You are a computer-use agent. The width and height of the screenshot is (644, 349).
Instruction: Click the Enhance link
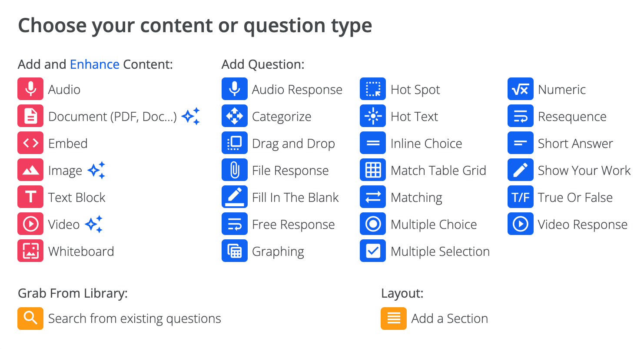[95, 64]
